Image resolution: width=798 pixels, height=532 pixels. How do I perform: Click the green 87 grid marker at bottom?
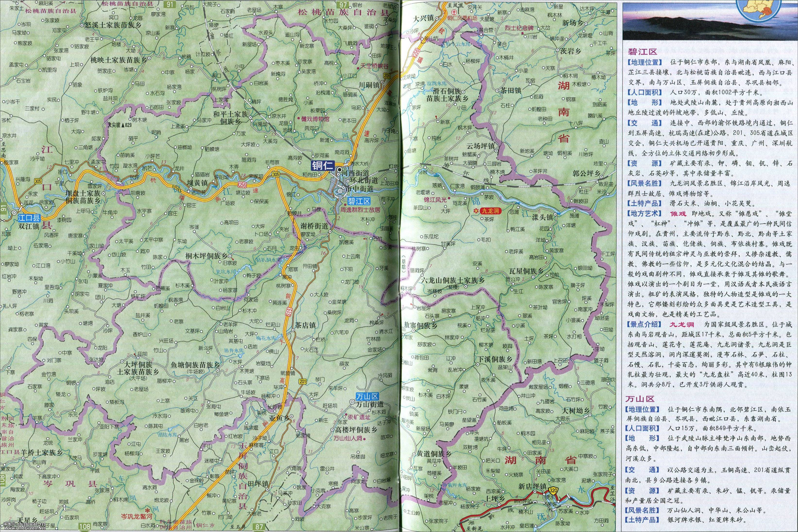pos(259,527)
